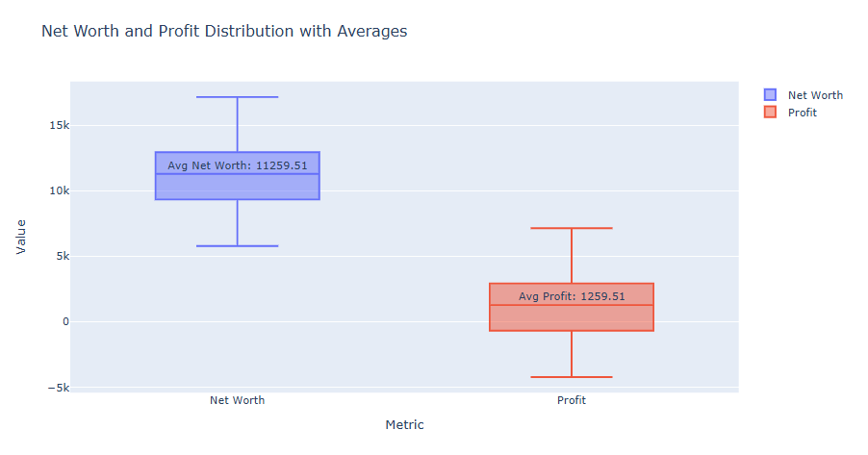868x455 pixels.
Task: Select the lower whisker cap of Net Worth
Action: click(x=238, y=246)
